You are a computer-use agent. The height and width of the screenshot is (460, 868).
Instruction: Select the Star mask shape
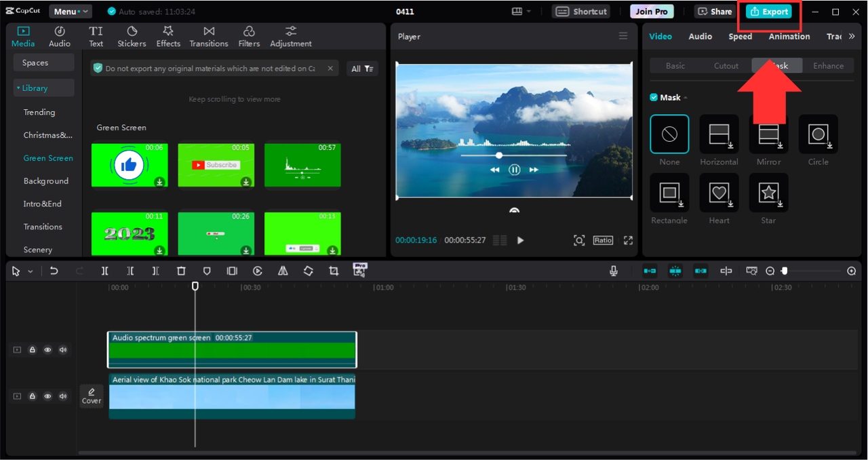pos(769,193)
